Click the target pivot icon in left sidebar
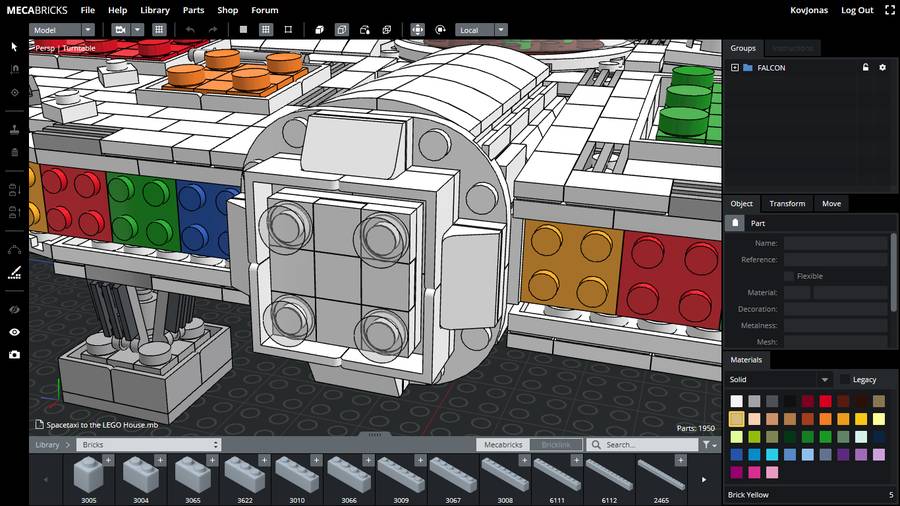900x506 pixels. point(14,92)
